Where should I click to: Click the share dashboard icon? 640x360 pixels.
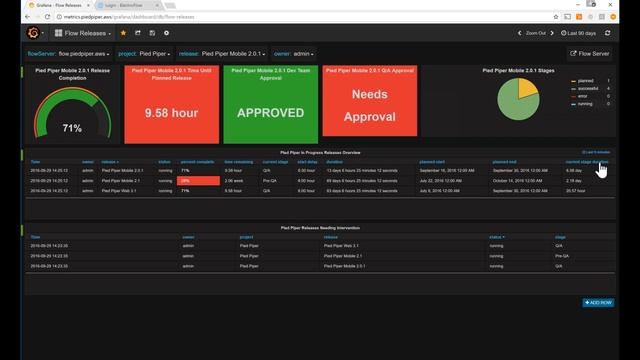pyautogui.click(x=138, y=33)
